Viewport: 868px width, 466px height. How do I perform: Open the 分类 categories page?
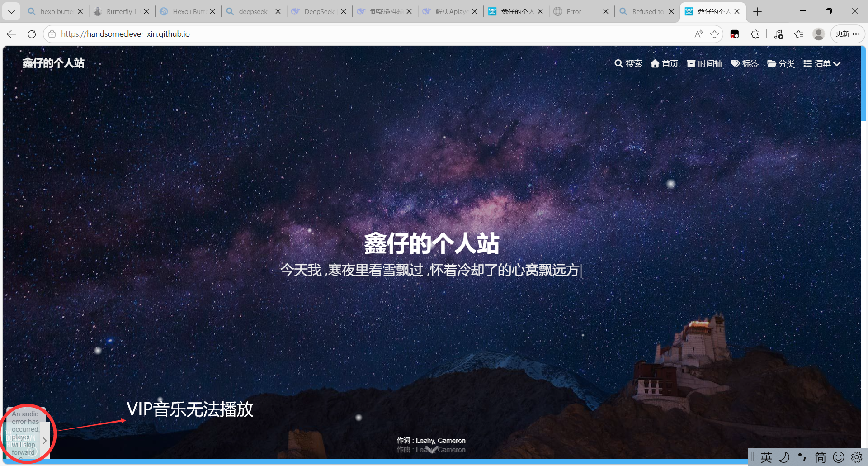pyautogui.click(x=781, y=64)
